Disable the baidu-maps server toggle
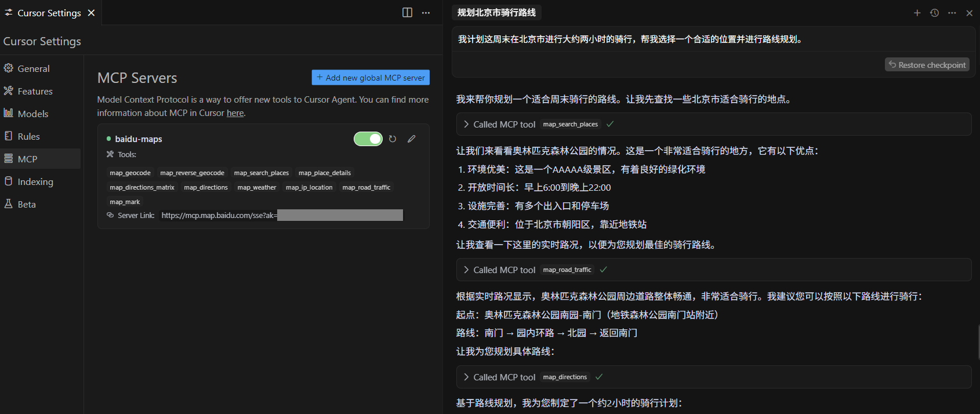 click(x=368, y=139)
